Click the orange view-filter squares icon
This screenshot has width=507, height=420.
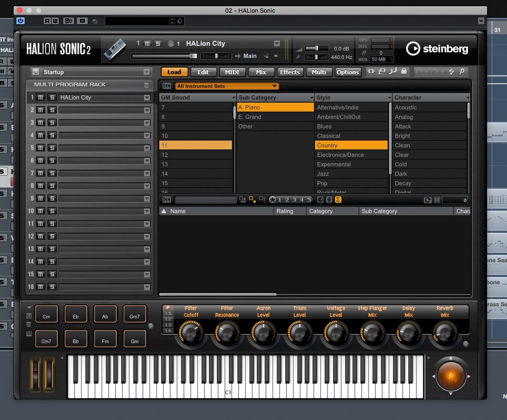coord(252,199)
